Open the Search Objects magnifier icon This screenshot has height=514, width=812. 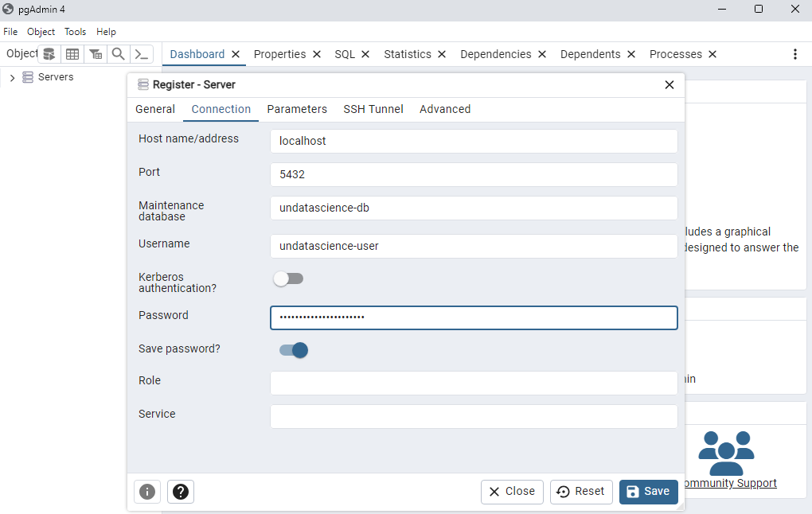click(x=118, y=54)
